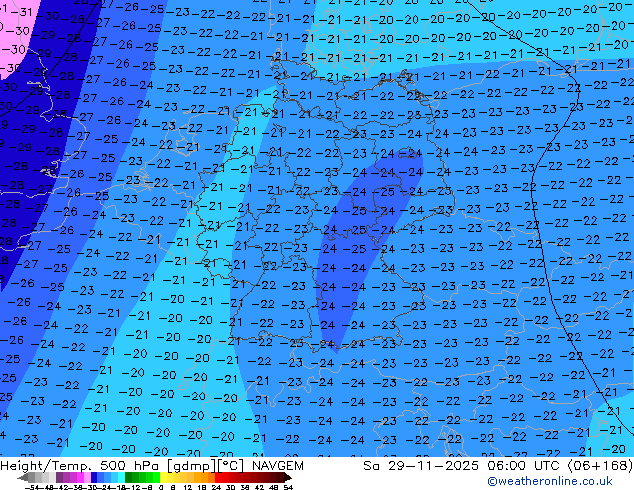Pick the dark purple legend swatch near -42
Viewport: 634px width, 490px height.
pyautogui.click(x=59, y=478)
